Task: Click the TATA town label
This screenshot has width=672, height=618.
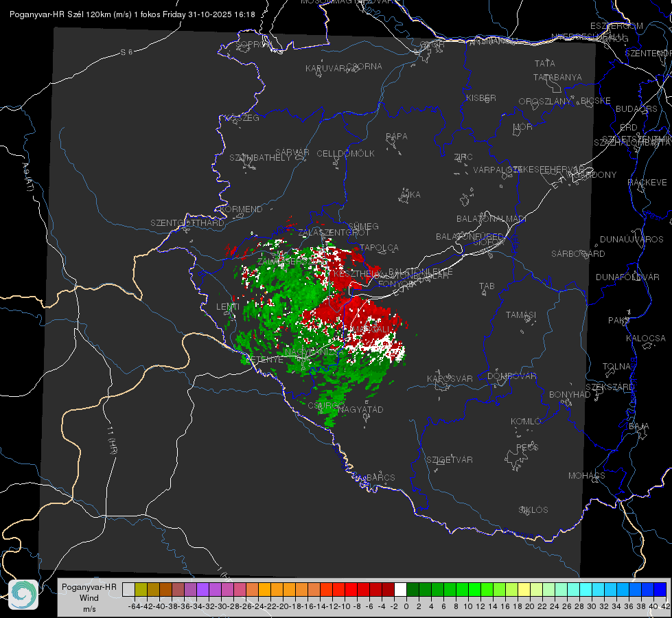Action: tap(545, 63)
